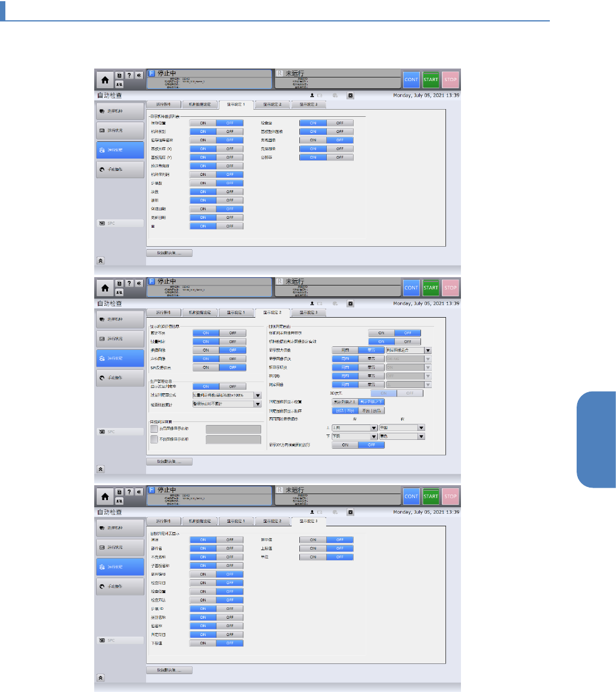
Task: Tick the first 显示名称 checkbox in 显示设定 2 screen
Action: [x=154, y=429]
